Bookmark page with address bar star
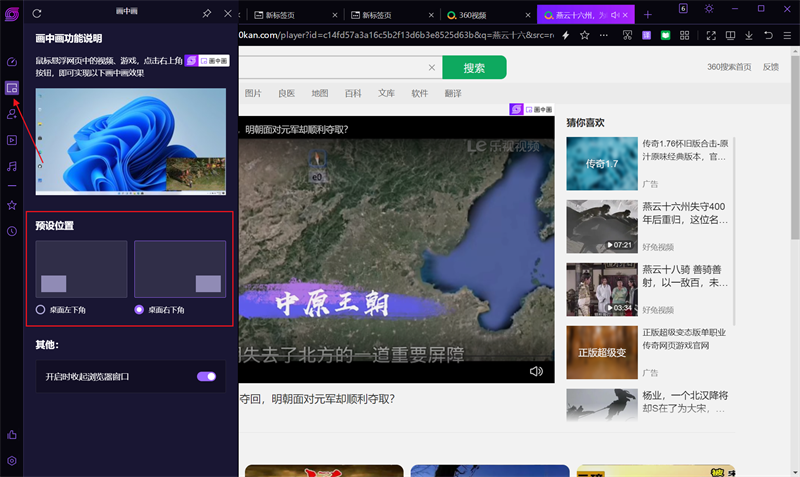 tap(585, 35)
